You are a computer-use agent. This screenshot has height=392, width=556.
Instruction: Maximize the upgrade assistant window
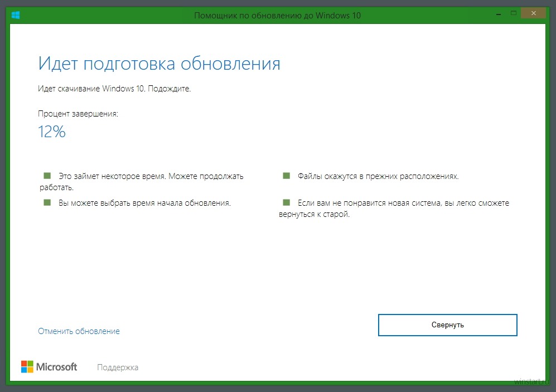click(x=514, y=13)
